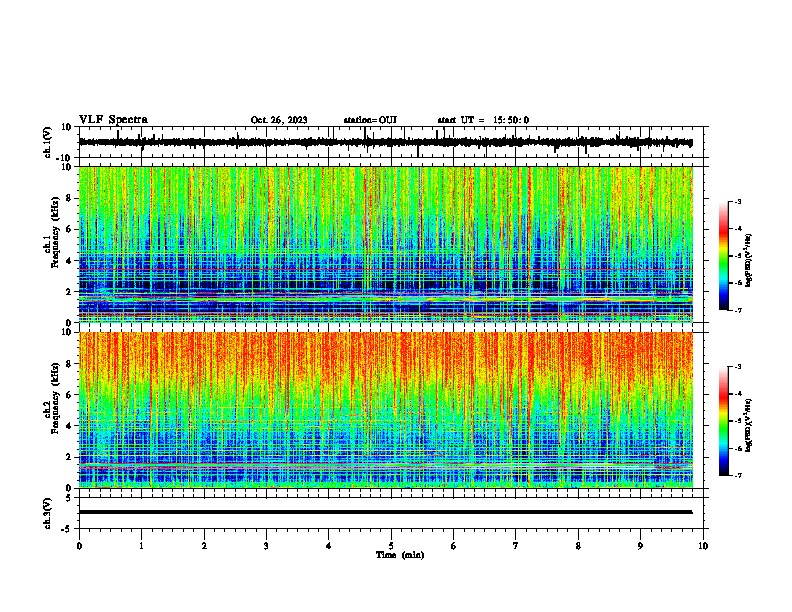Click time-axis tick label '6'
The height and width of the screenshot is (612, 792).
coord(454,546)
